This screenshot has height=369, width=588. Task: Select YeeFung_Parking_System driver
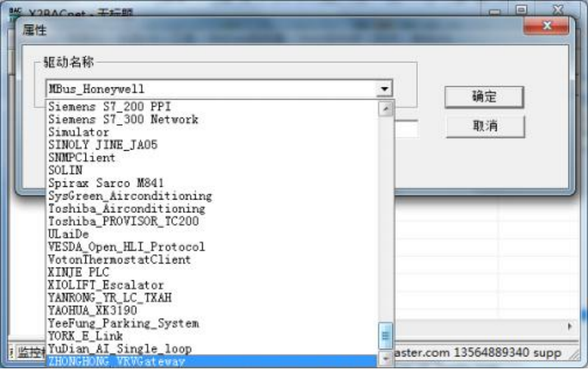point(212,323)
